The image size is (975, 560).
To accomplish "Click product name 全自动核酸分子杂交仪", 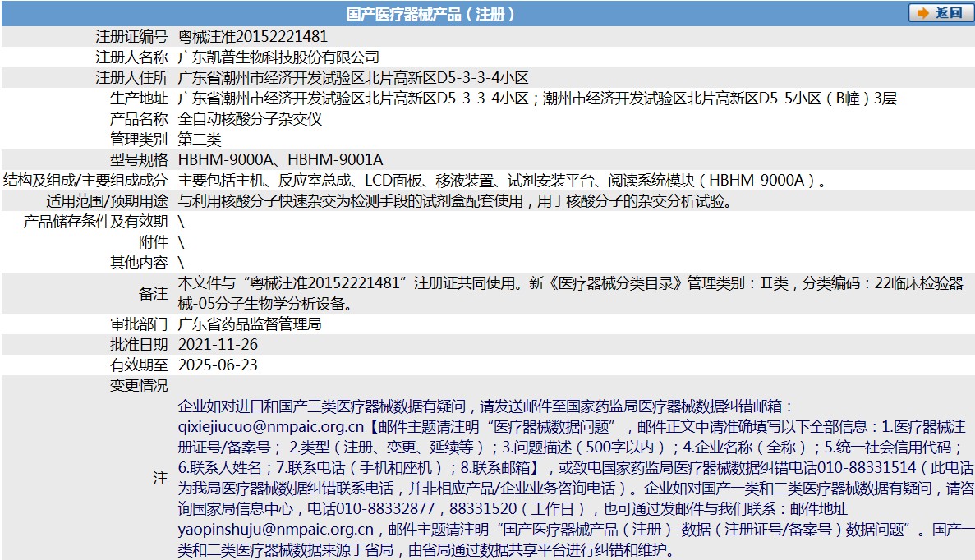I will tap(250, 119).
